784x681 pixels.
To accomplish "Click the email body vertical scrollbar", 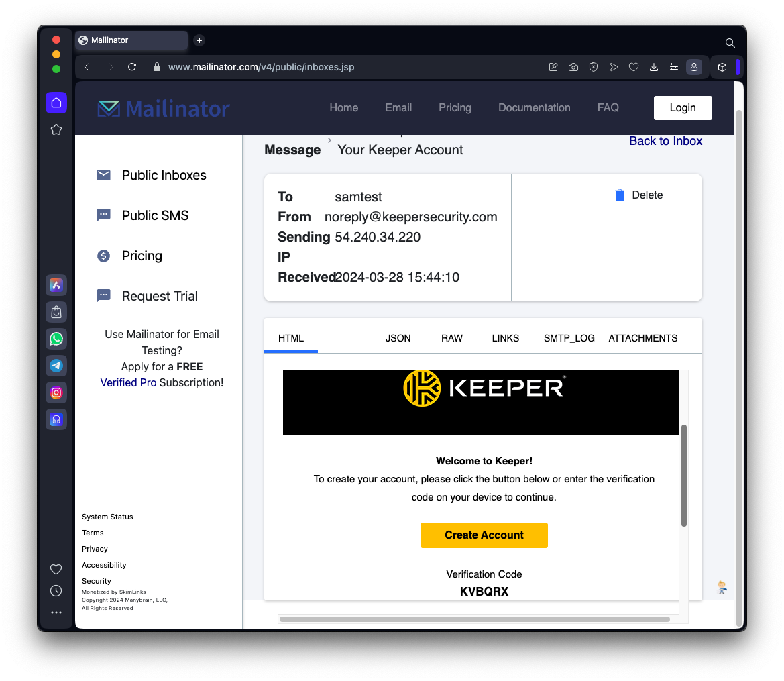I will (x=684, y=475).
